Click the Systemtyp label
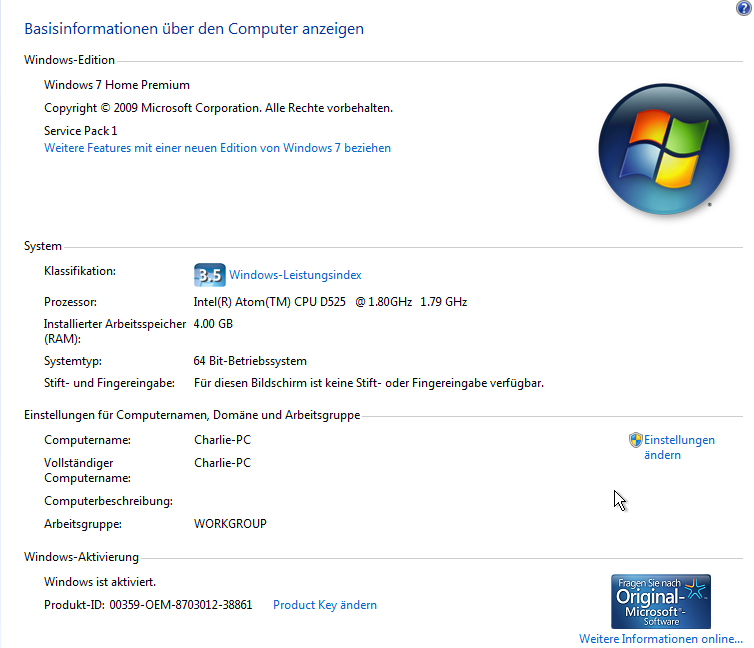754x648 pixels. coord(73,361)
